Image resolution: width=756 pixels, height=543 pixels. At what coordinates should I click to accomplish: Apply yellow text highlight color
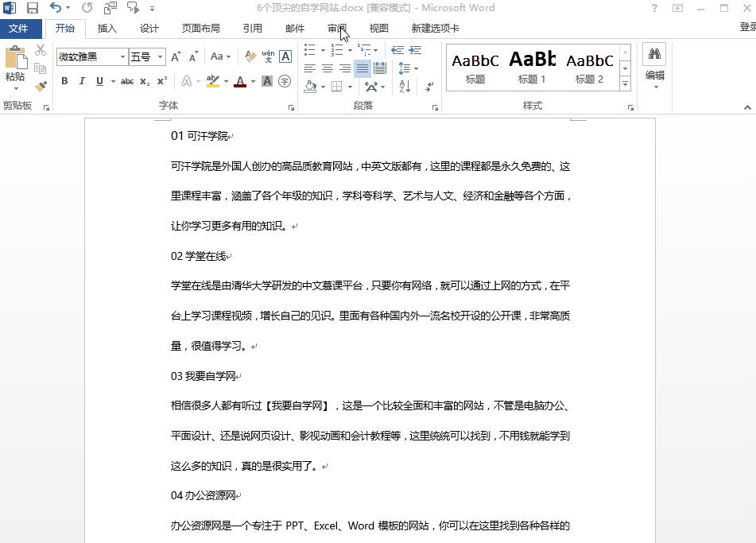(x=212, y=81)
